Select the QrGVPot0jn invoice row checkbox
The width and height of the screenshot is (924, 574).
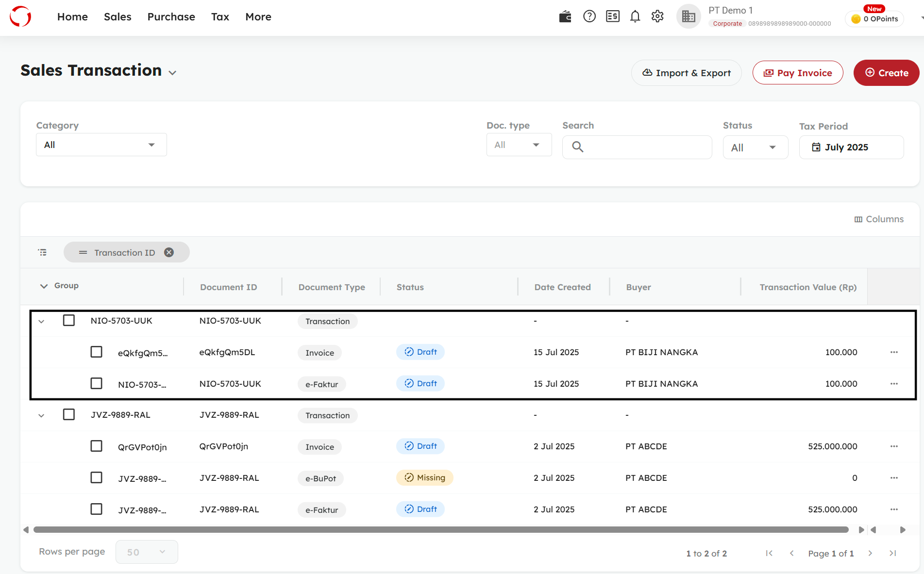[96, 446]
